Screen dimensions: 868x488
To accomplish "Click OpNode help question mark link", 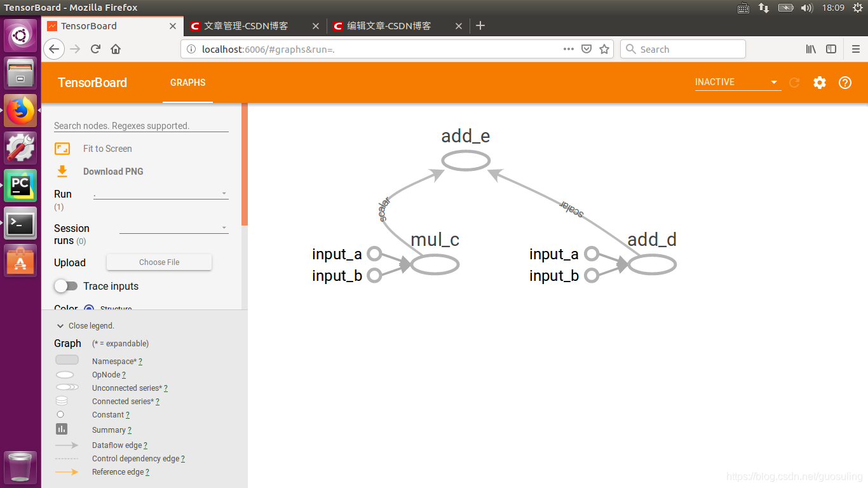I will tap(124, 375).
